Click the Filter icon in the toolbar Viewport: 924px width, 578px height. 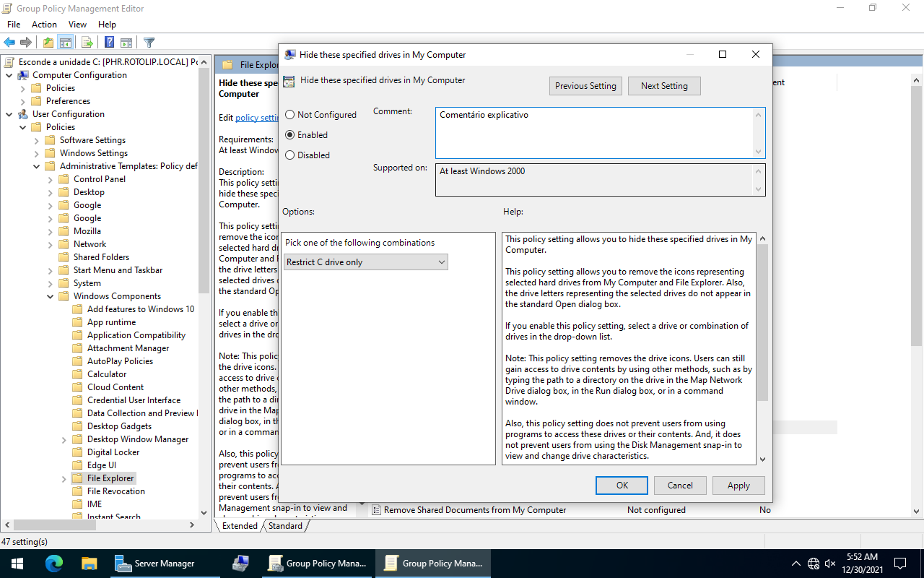(149, 42)
